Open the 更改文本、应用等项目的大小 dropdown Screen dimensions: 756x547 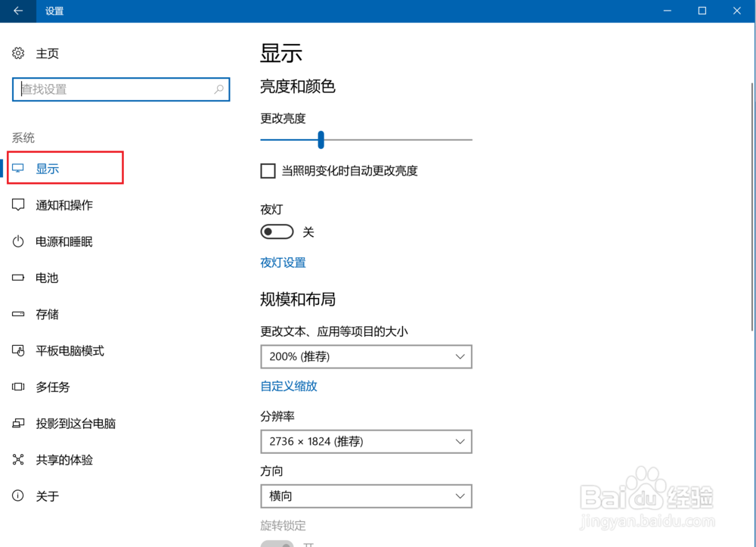point(366,356)
